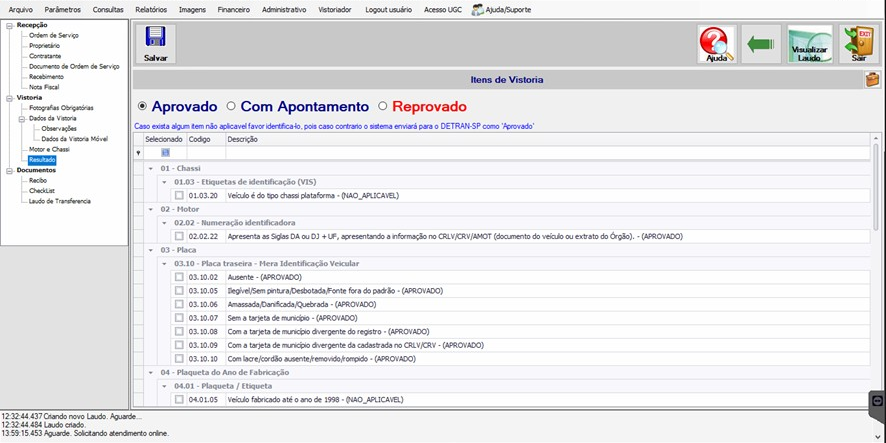Screen dimensions: 886x443
Task: Click the Sair exit door icon
Action: point(858,44)
